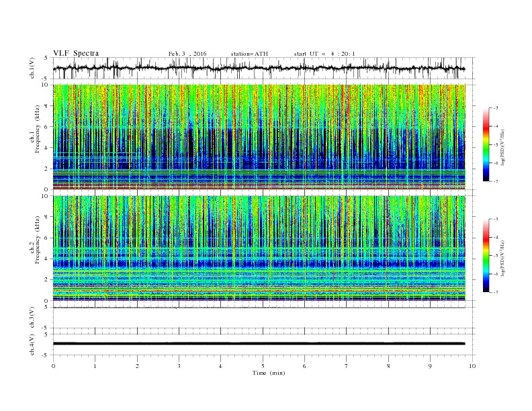Viewport: 532px width, 411px height.
Task: Click the ch.1(V) waveform trace panel
Action: pyautogui.click(x=264, y=68)
